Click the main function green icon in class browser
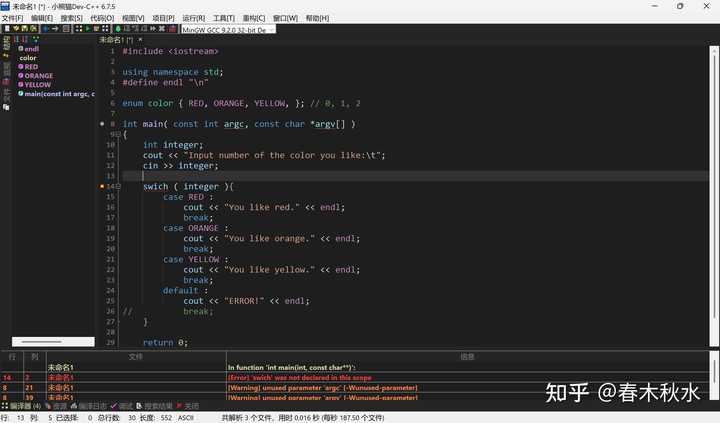This screenshot has height=423, width=720. click(x=21, y=93)
